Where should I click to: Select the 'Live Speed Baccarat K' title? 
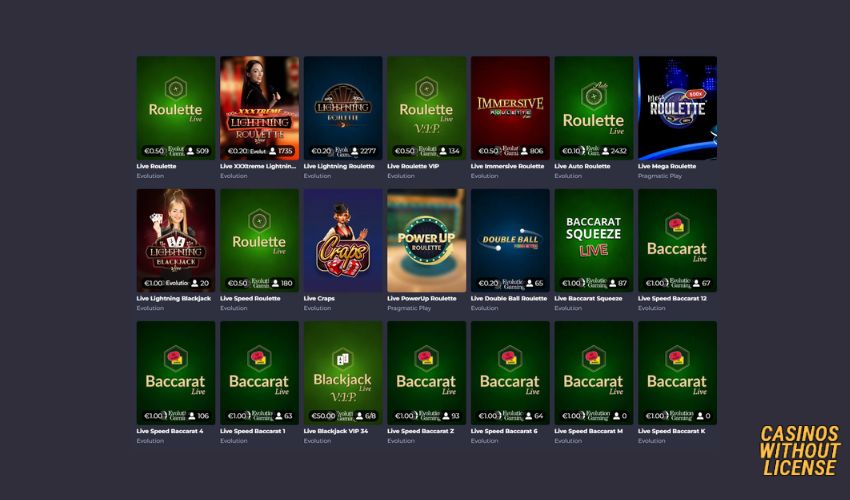tap(672, 431)
